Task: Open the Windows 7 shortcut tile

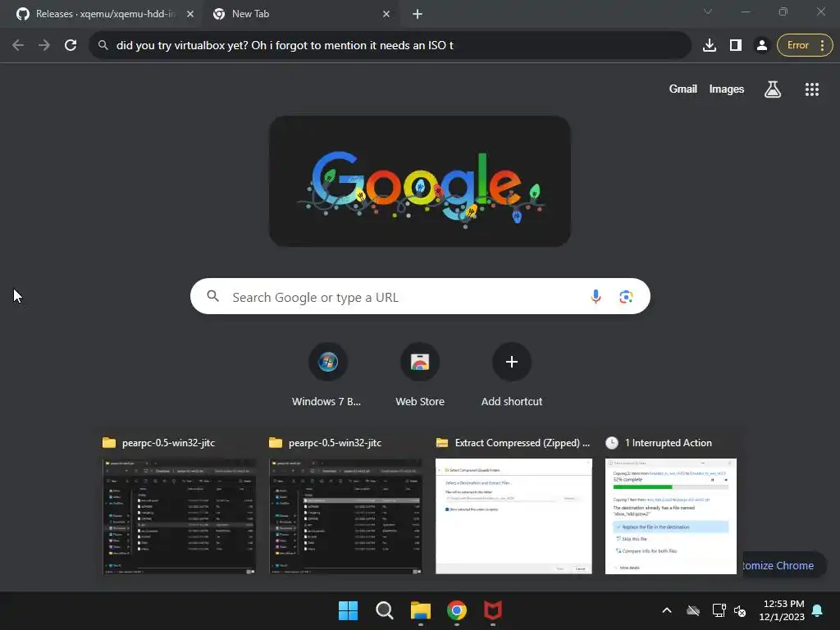Action: pyautogui.click(x=327, y=376)
